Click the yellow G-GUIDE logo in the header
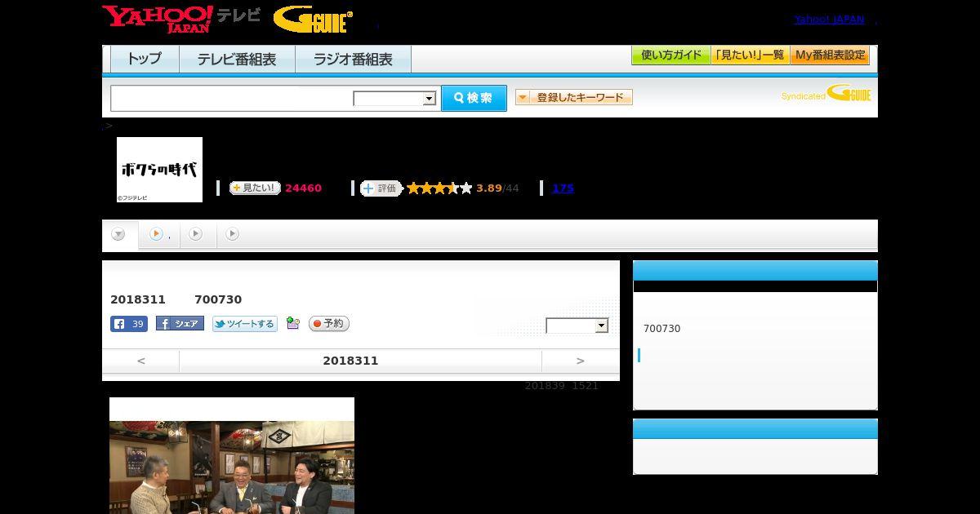 (313, 20)
